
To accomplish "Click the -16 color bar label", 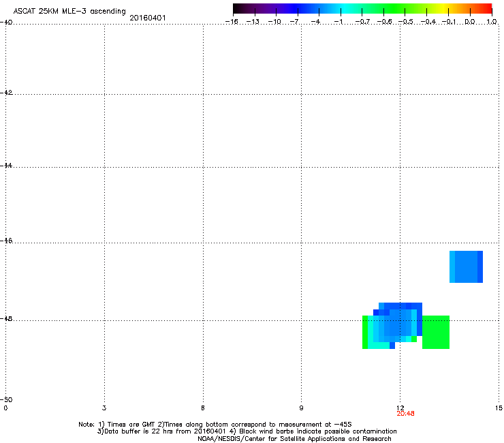I will tap(232, 22).
